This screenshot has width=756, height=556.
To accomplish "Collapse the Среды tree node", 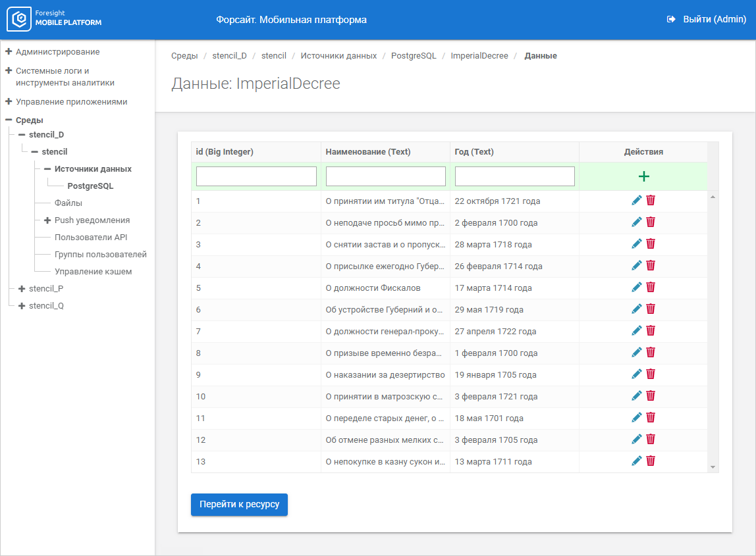I will (x=9, y=120).
